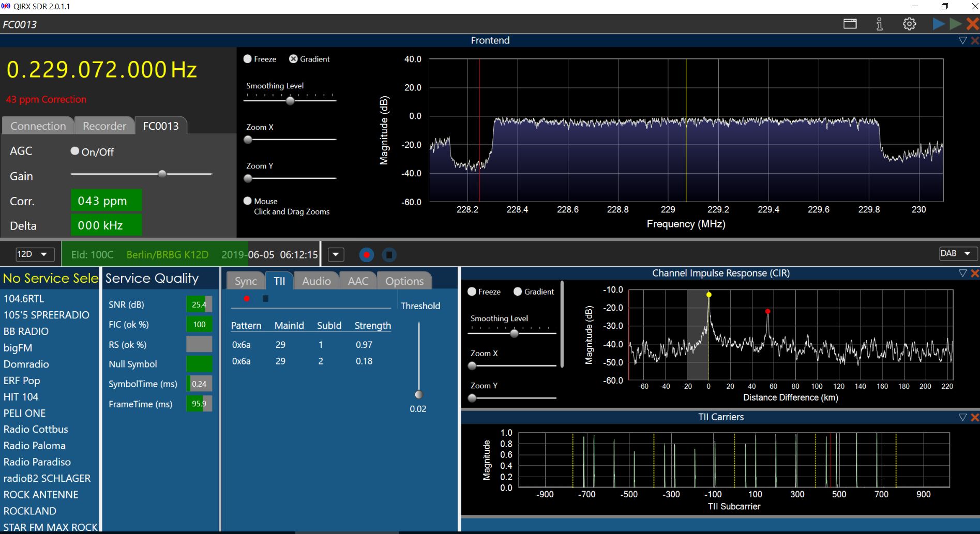Click the 043 ppm correction field
The width and height of the screenshot is (980, 534).
click(105, 201)
